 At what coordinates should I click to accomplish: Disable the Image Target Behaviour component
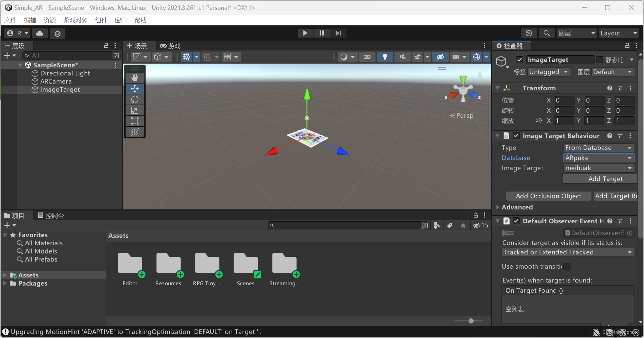[x=516, y=136]
